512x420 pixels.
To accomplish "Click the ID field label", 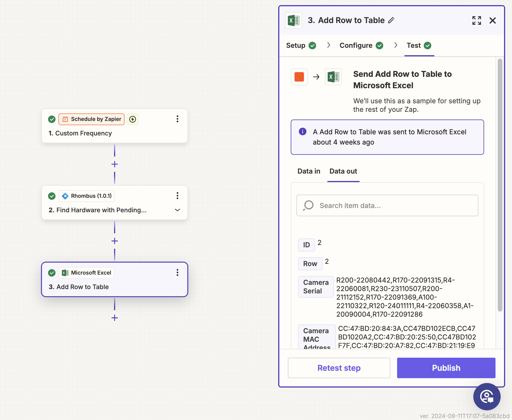I will point(306,245).
